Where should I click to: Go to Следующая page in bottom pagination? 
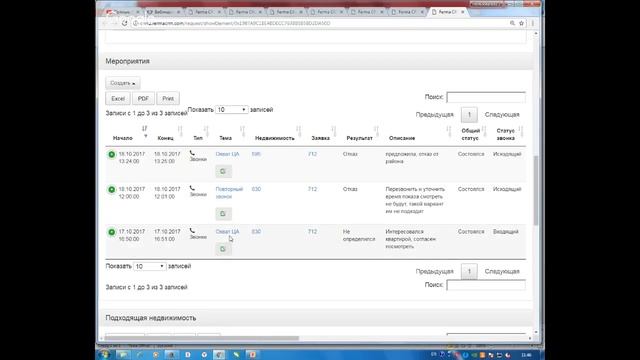[x=502, y=271]
